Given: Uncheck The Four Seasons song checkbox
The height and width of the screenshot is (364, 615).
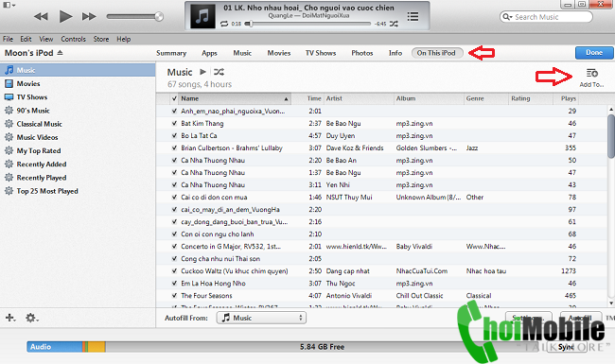Looking at the screenshot, I should pyautogui.click(x=174, y=295).
